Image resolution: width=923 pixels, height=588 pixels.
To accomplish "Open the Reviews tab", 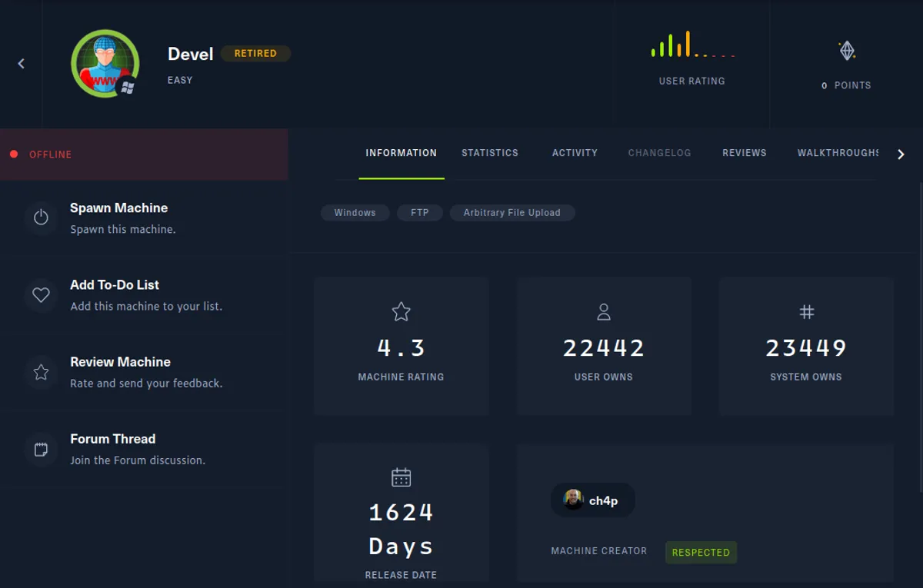I will 744,153.
